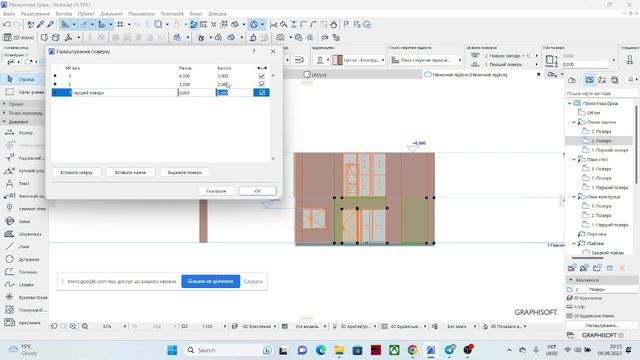Open the Help menu
The width and height of the screenshot is (640, 360).
point(217,13)
